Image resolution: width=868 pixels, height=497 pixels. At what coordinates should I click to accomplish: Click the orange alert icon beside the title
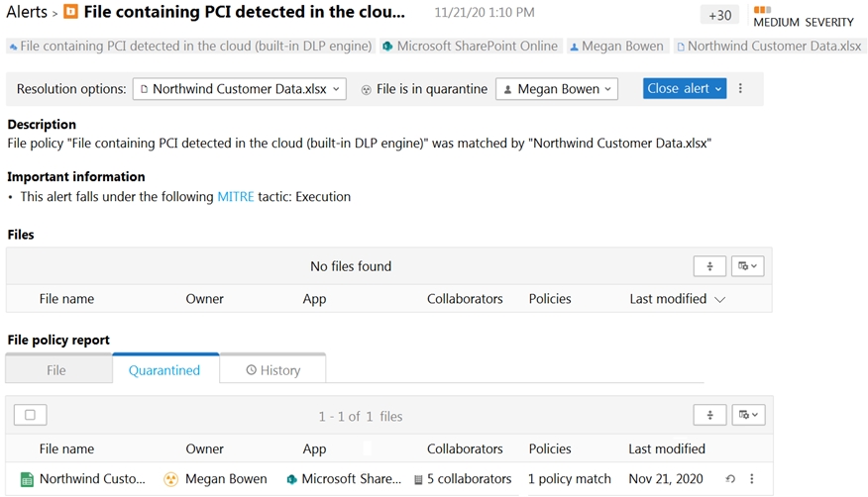pos(70,13)
